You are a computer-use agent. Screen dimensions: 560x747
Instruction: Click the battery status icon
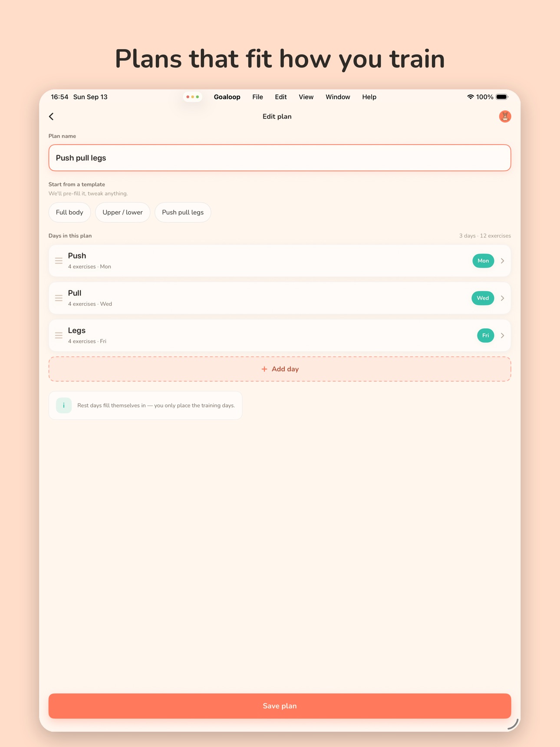pyautogui.click(x=502, y=97)
